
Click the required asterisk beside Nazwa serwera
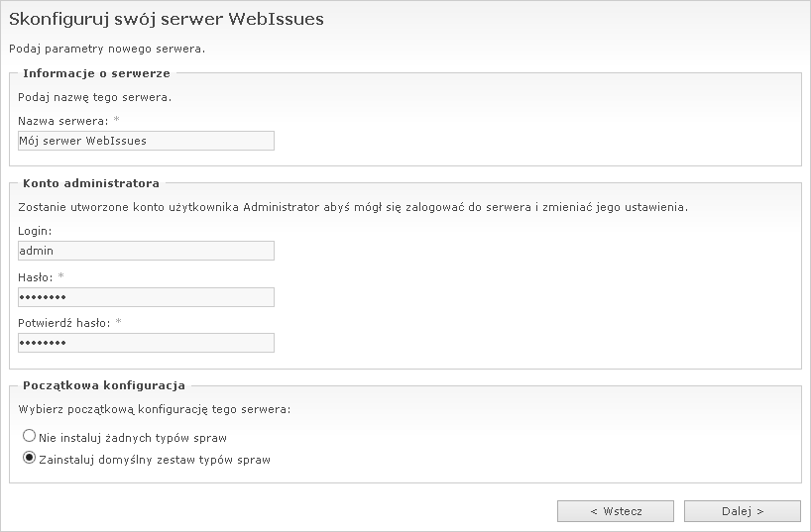[x=116, y=120]
